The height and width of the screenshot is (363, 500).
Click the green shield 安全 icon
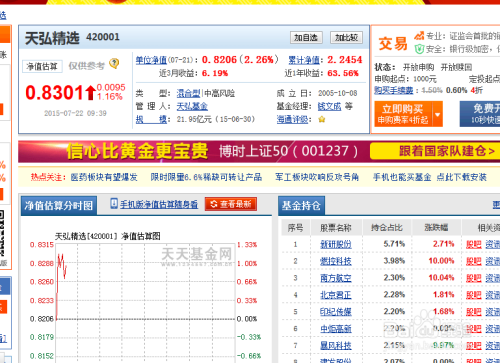(x=419, y=49)
